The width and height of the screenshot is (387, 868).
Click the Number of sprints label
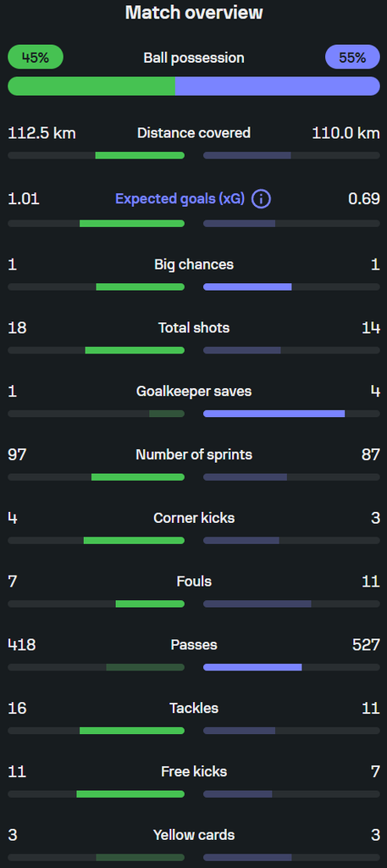(x=194, y=454)
